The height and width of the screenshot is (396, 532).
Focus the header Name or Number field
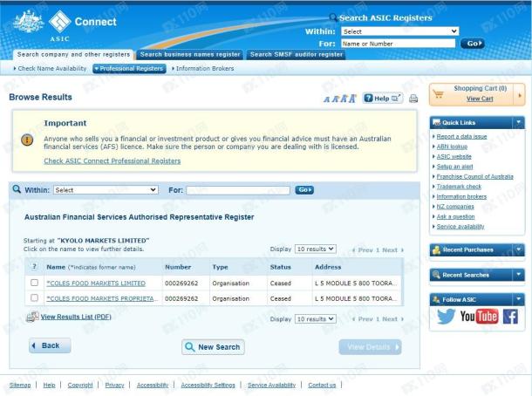tap(398, 44)
